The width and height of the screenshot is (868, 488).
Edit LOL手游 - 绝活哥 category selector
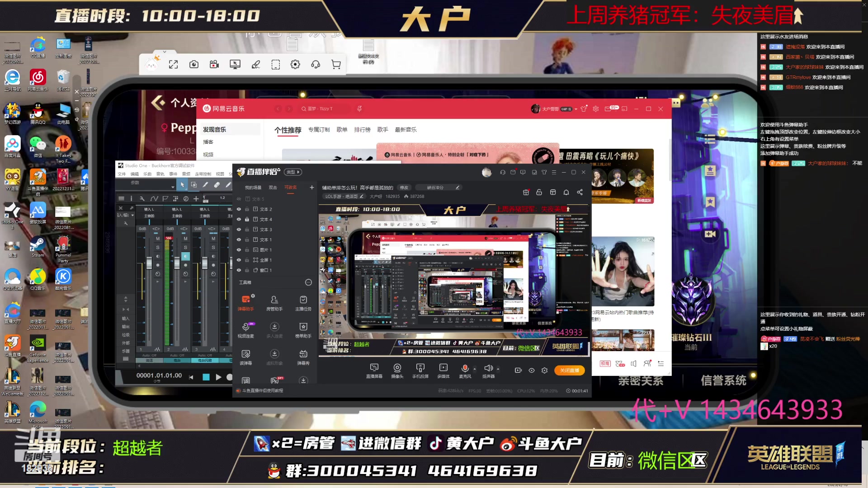[x=344, y=197]
